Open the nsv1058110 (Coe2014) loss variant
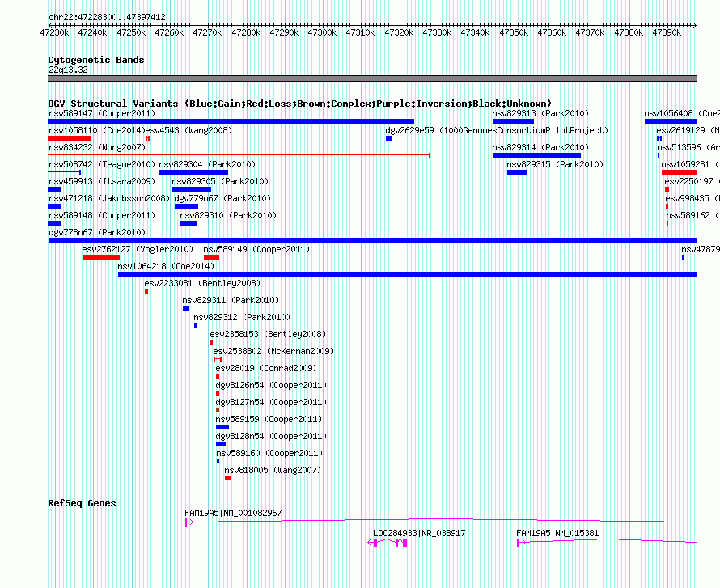The width and height of the screenshot is (720, 588). (96, 130)
